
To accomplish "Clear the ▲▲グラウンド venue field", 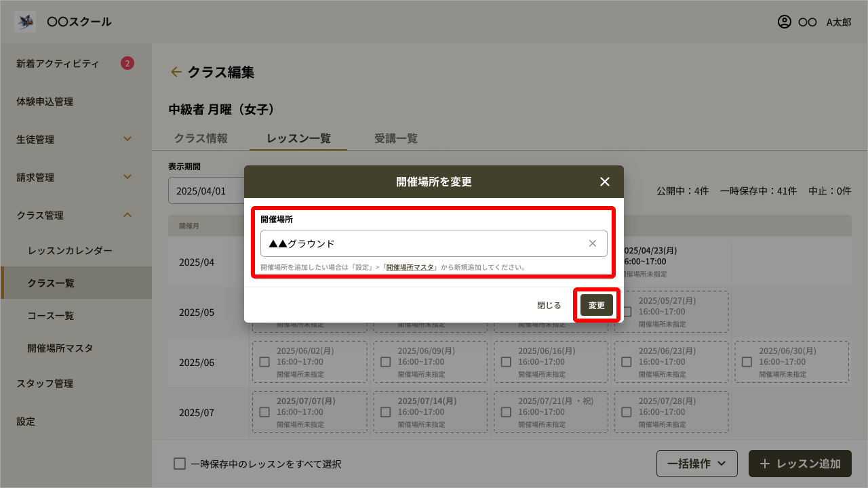I will pyautogui.click(x=592, y=243).
